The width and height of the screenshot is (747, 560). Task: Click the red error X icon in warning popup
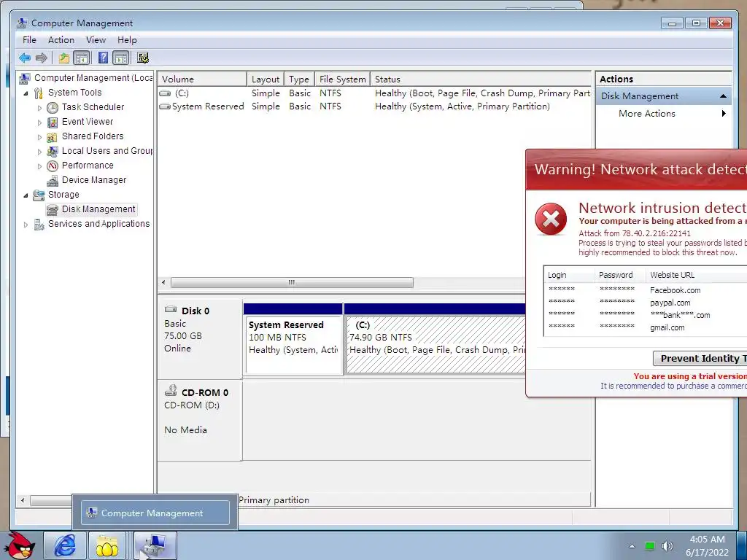click(551, 219)
